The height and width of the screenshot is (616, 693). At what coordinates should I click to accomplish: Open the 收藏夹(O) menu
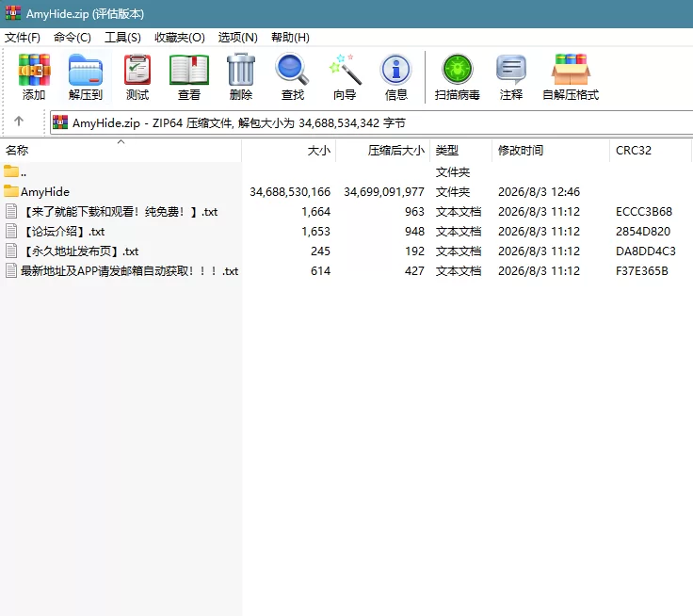point(180,37)
